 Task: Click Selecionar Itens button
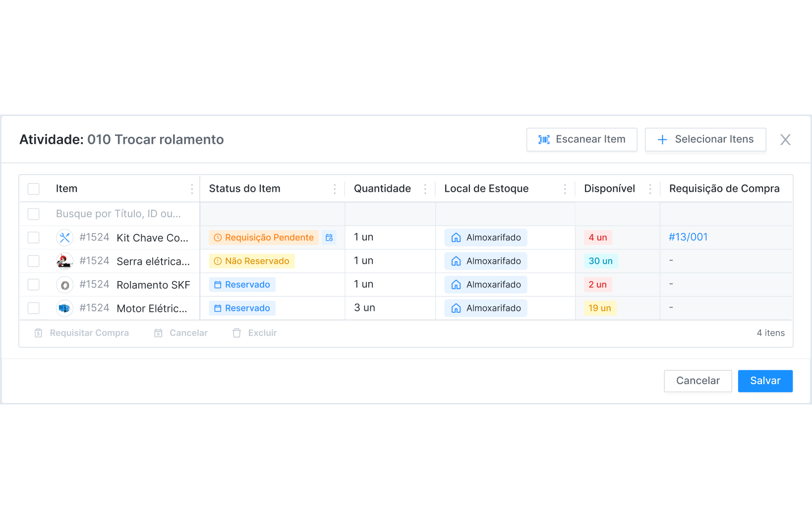click(x=705, y=140)
